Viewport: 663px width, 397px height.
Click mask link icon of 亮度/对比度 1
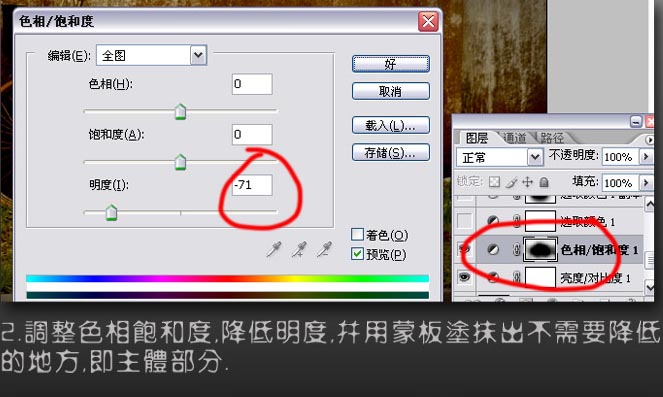516,277
